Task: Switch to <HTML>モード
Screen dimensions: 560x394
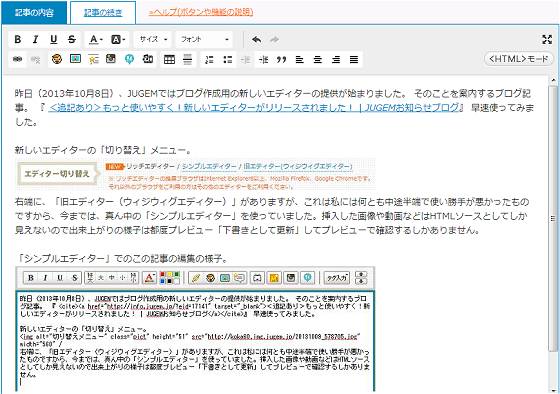Action: 519,59
